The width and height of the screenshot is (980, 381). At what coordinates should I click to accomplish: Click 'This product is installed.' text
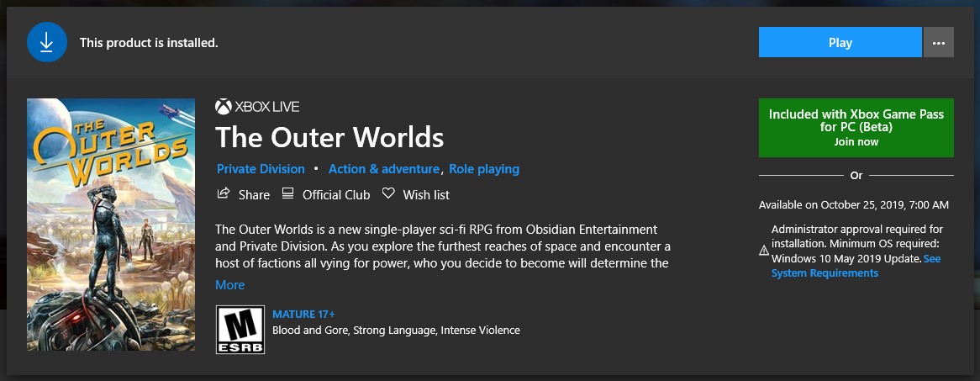coord(149,43)
